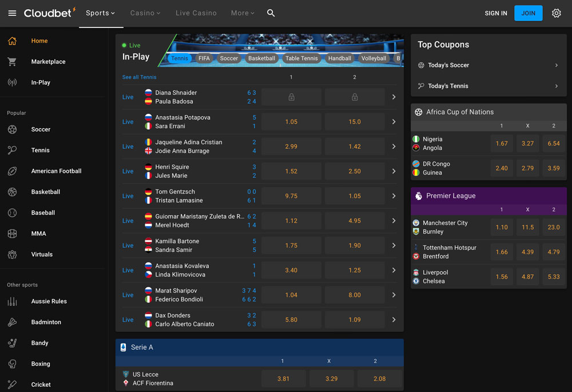The image size is (572, 392).
Task: Click the search magnifier icon
Action: 271,13
